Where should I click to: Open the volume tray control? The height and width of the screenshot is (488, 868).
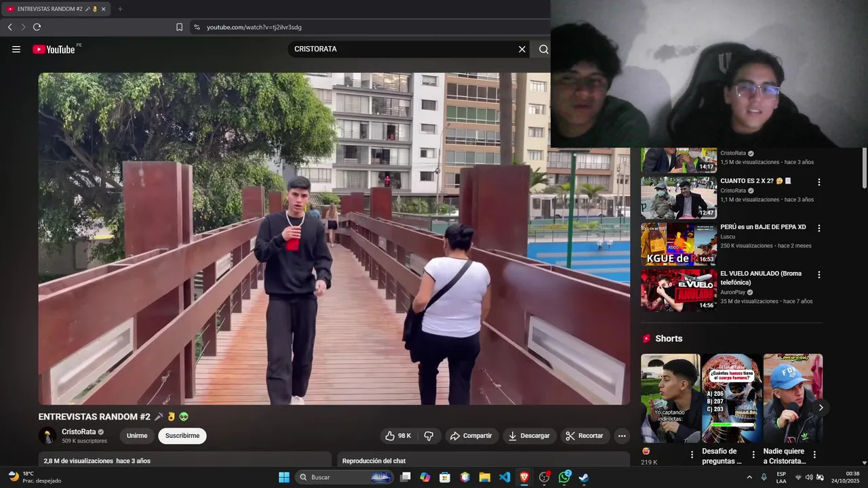click(809, 477)
